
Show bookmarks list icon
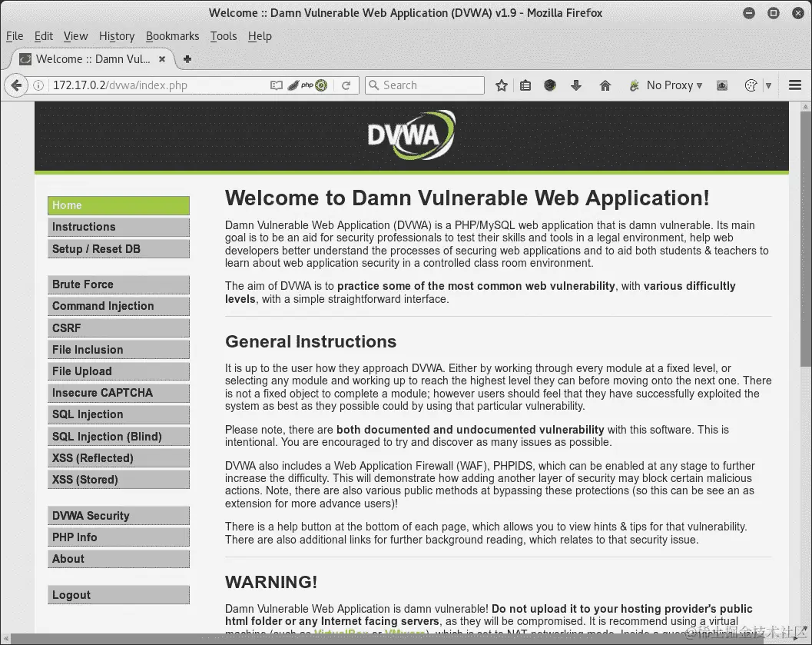[x=525, y=85]
